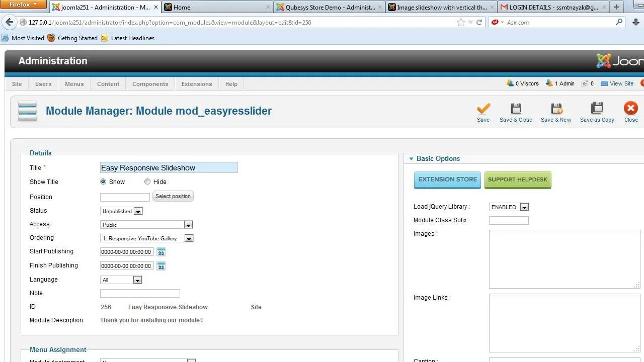The height and width of the screenshot is (362, 644).
Task: Click the Save & New icon
Action: click(556, 109)
